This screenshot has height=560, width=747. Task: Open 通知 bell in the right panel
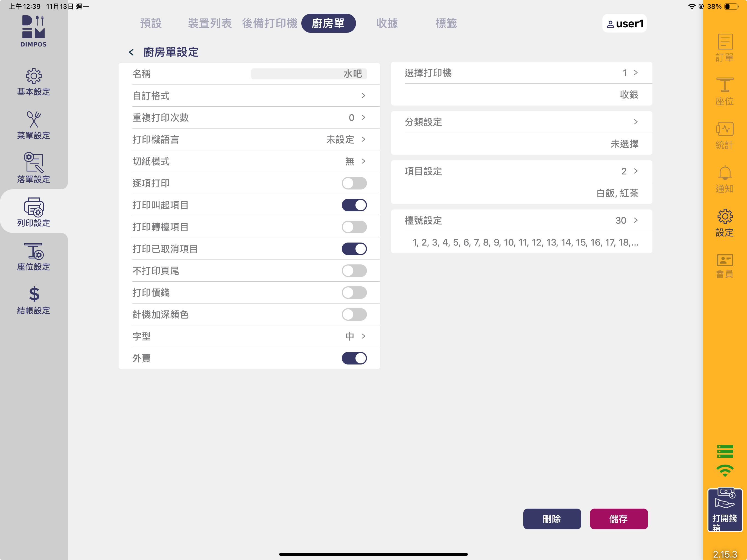[725, 179]
